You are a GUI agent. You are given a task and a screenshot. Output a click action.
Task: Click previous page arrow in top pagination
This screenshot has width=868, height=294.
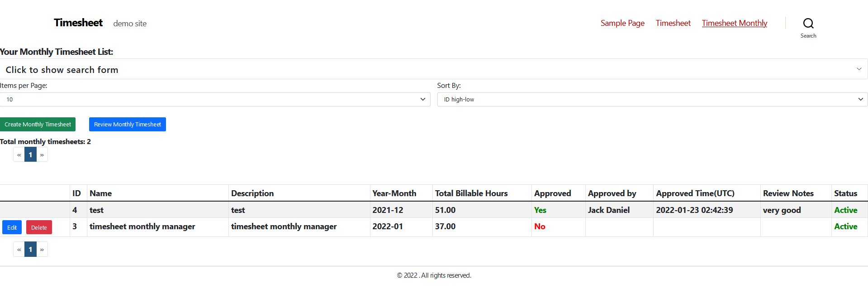tap(19, 155)
